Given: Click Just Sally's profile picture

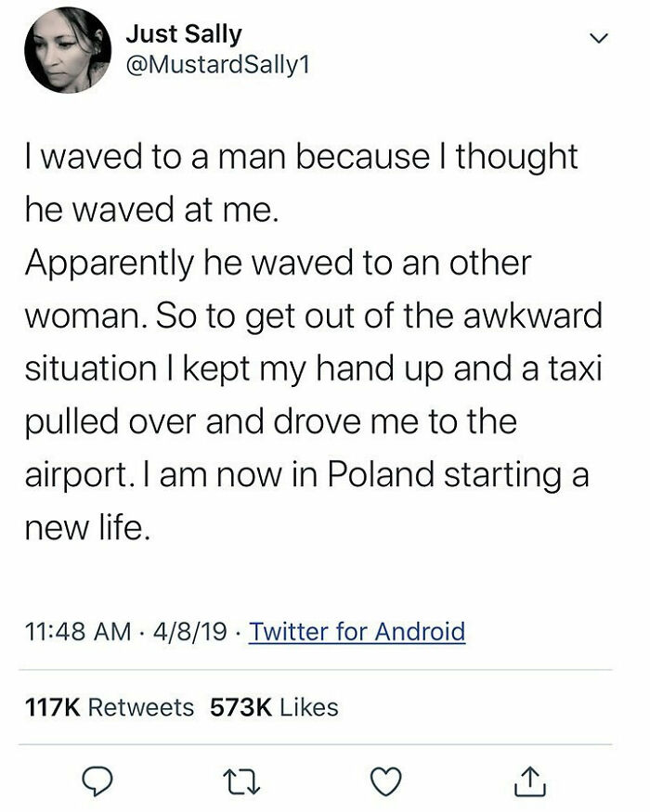Looking at the screenshot, I should tap(64, 51).
